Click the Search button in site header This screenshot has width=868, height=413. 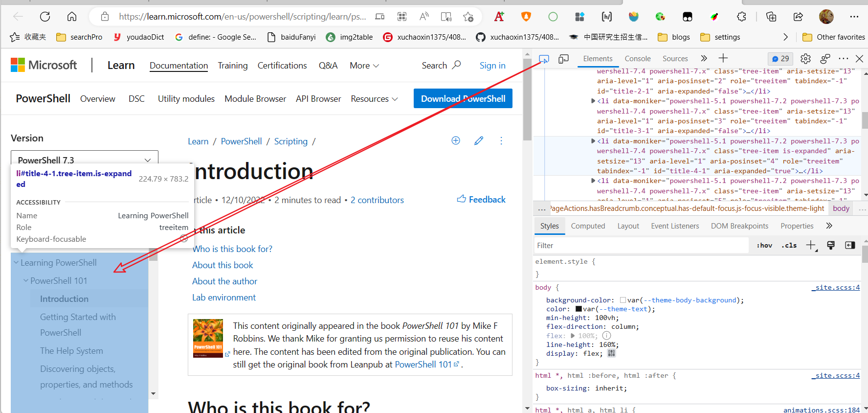pos(441,65)
